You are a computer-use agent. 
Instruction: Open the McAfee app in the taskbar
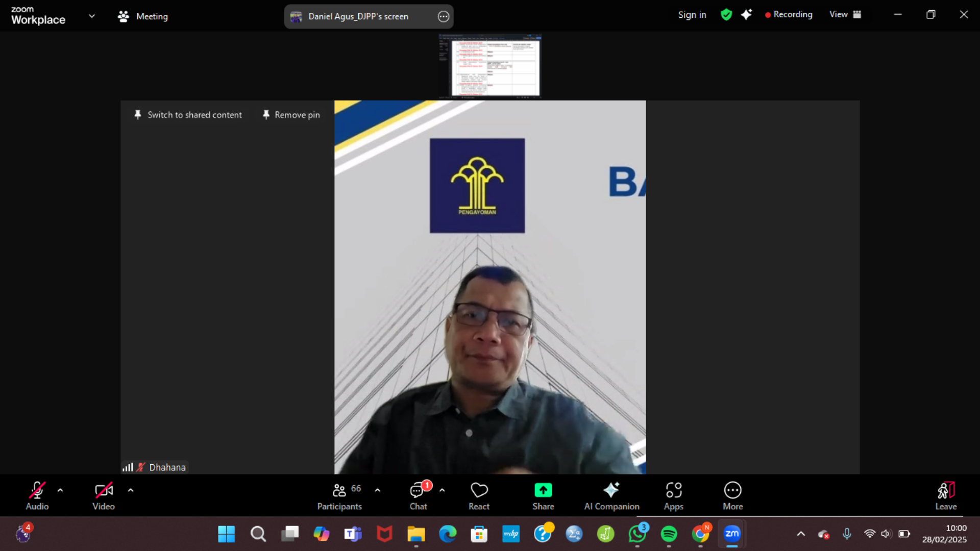tap(384, 534)
